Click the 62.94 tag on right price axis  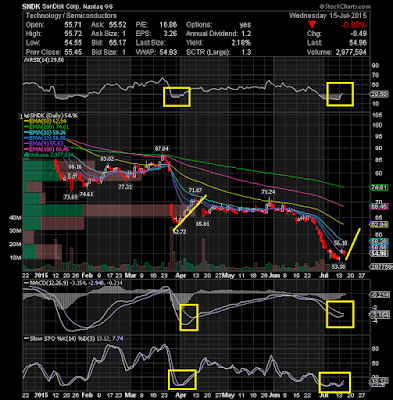point(378,224)
